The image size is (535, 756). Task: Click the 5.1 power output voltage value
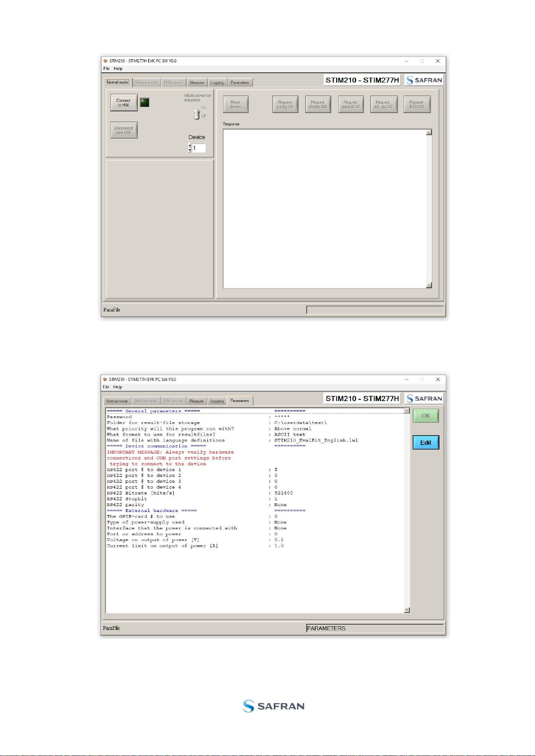pos(279,540)
